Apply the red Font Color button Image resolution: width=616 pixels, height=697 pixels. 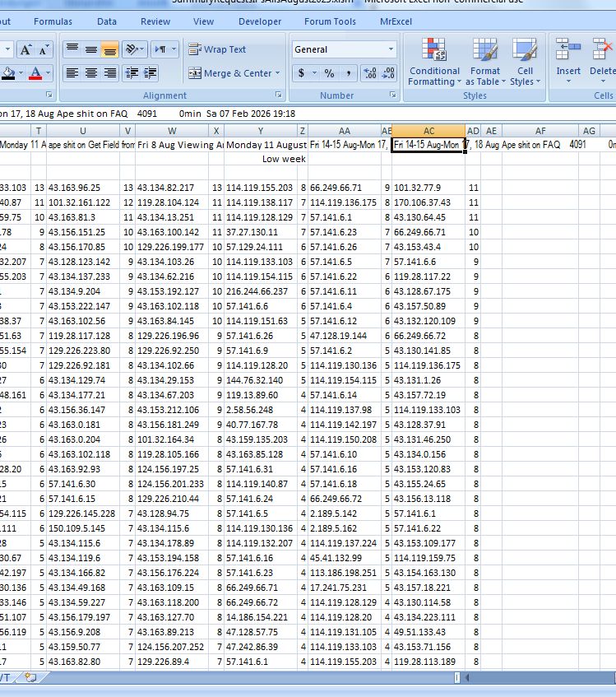[35, 73]
